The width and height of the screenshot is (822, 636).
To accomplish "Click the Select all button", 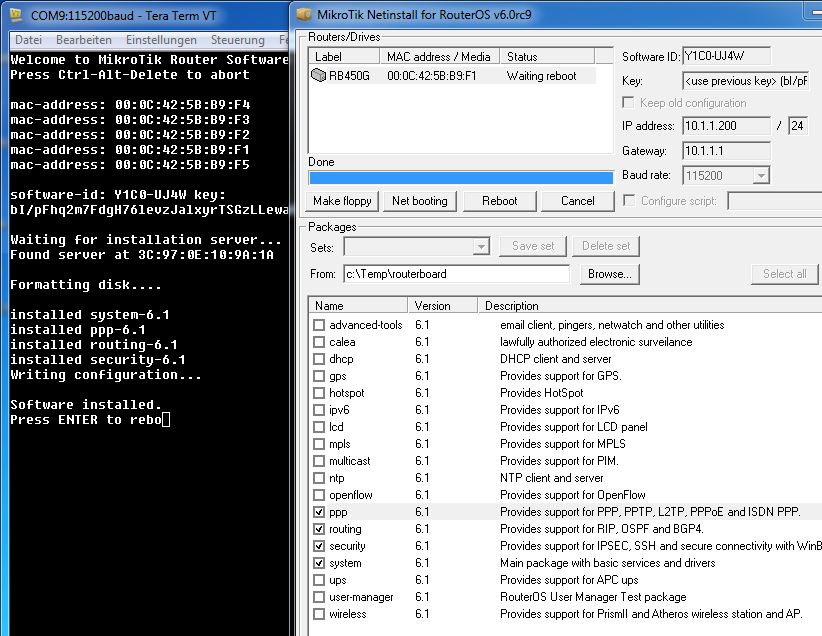I will pyautogui.click(x=784, y=274).
